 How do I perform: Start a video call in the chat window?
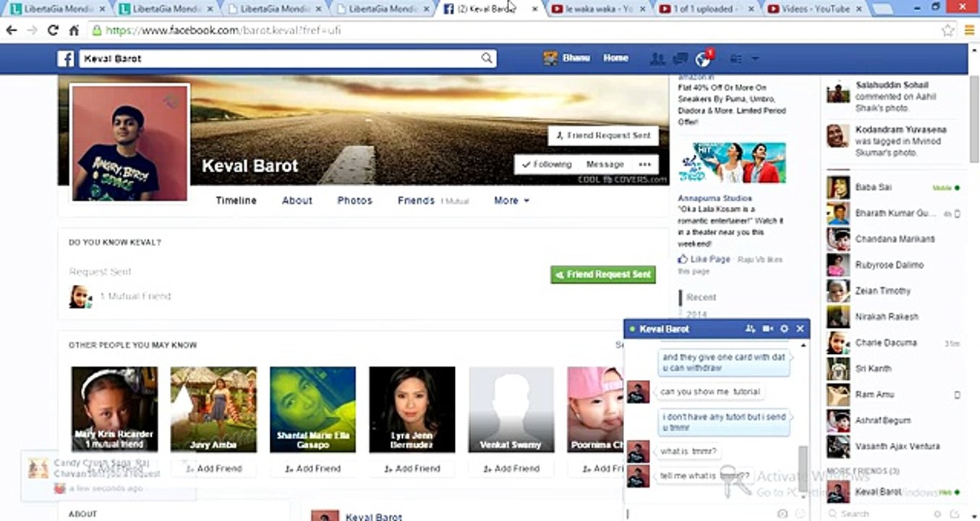(768, 329)
